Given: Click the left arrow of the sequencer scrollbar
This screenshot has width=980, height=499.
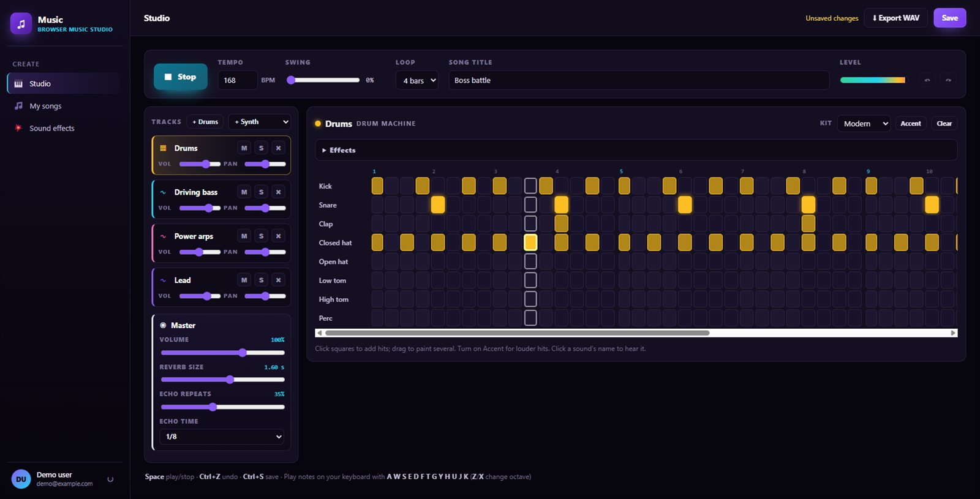Looking at the screenshot, I should pos(319,333).
